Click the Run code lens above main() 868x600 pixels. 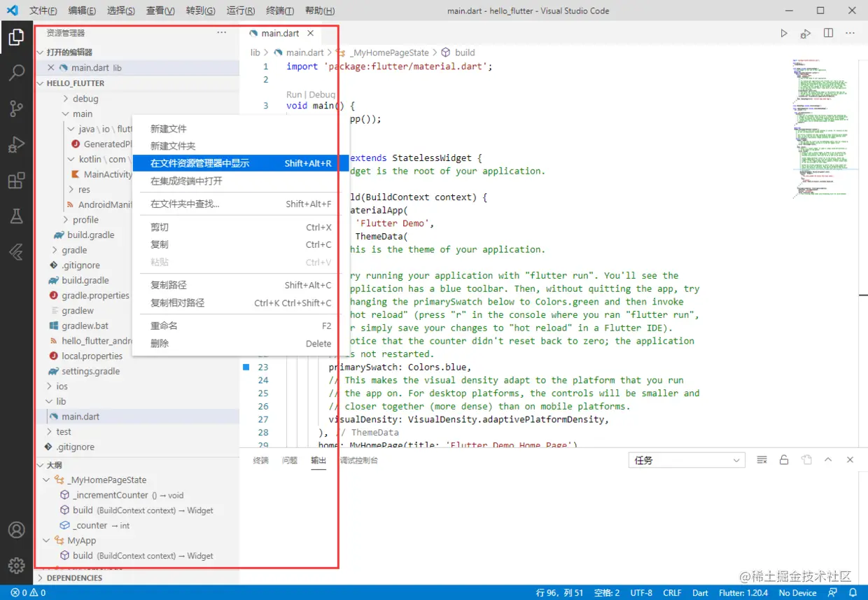tap(294, 95)
